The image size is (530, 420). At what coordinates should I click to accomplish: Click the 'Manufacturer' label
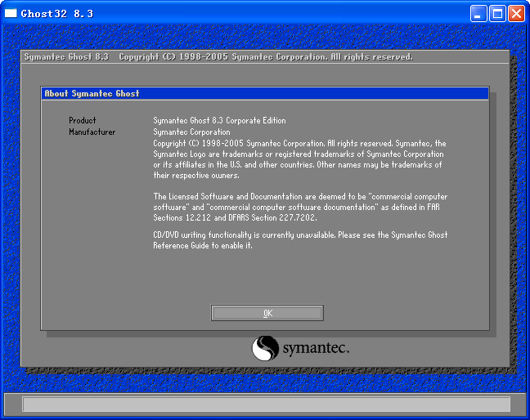92,132
